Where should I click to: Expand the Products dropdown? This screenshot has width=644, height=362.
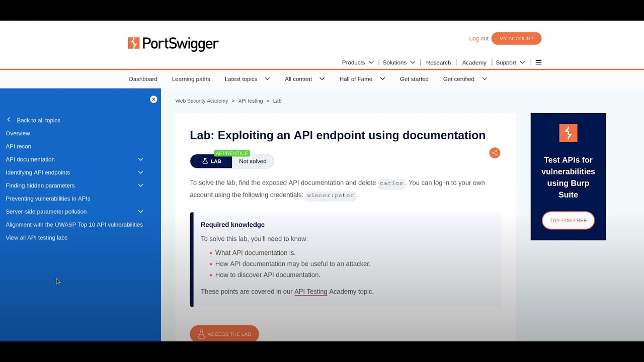358,62
